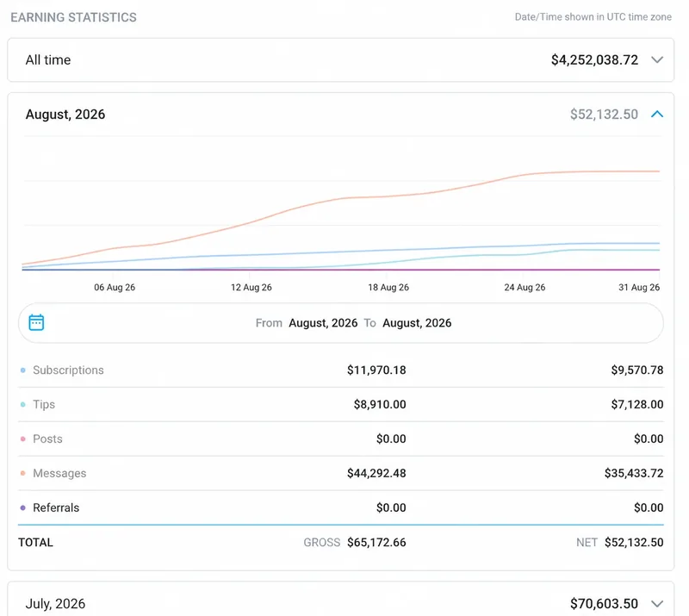Toggle the Messages series legend dot
The image size is (689, 616).
coord(23,473)
